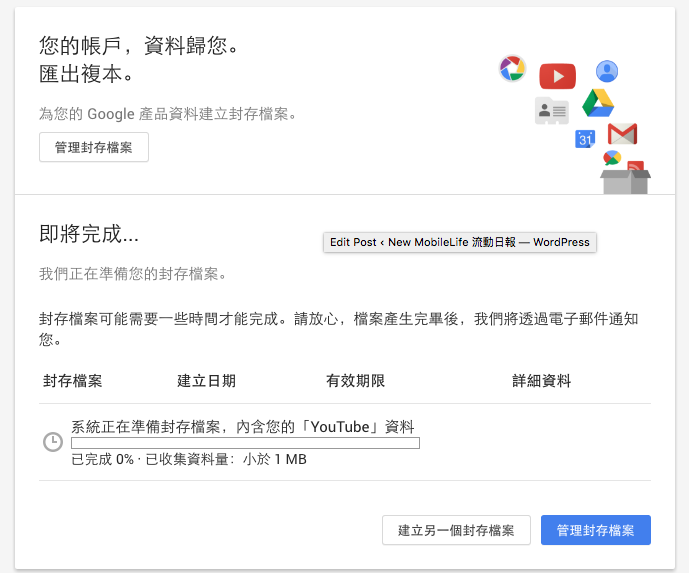This screenshot has width=689, height=573.
Task: Click the clock pending status icon
Action: (x=53, y=442)
